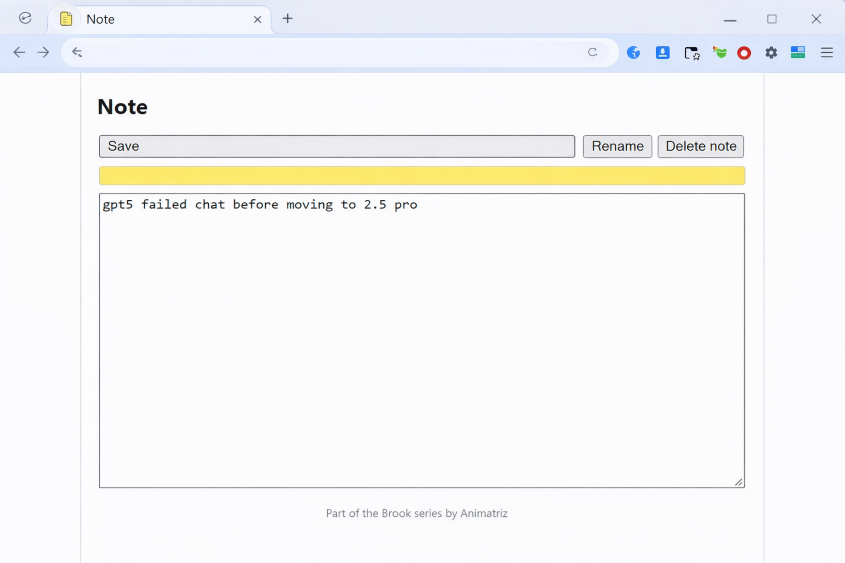Open the gear settings icon in toolbar

771,53
